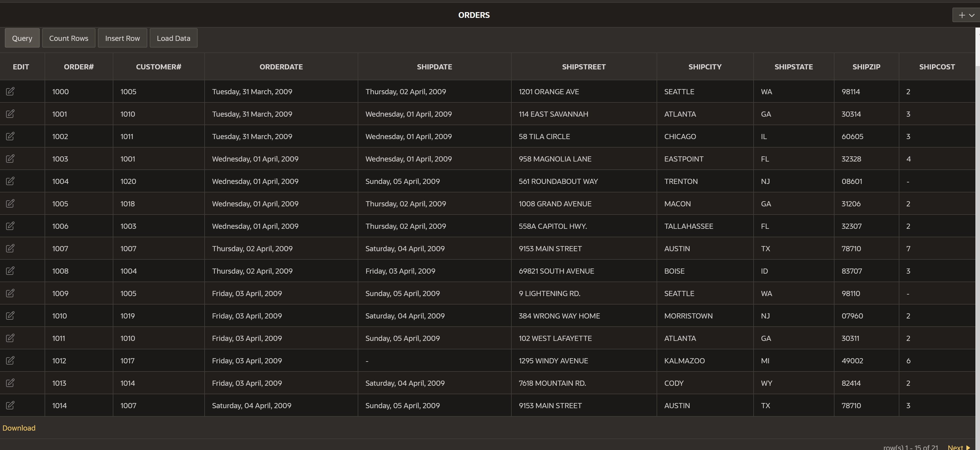Open the edit pencil for order 1003
The width and height of the screenshot is (980, 450).
10,158
